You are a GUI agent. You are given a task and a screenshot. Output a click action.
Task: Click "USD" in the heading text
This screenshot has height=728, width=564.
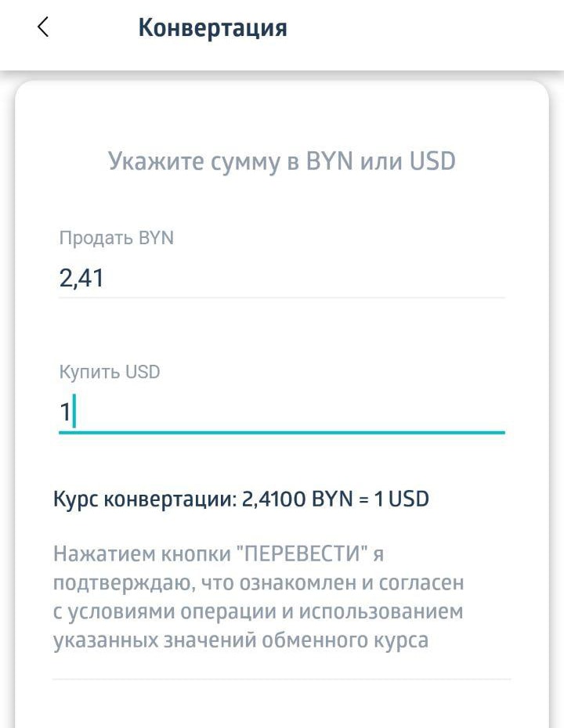pyautogui.click(x=432, y=161)
